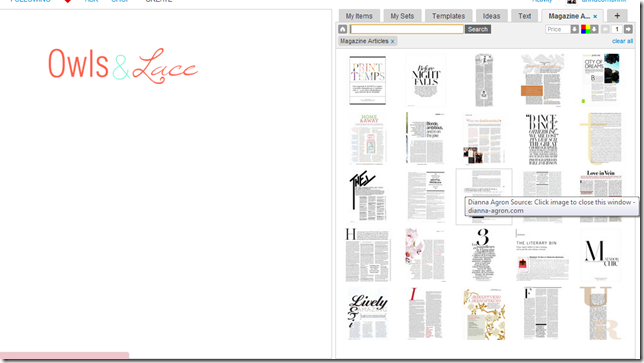644x363 pixels.
Task: Go to next page of results
Action: tap(628, 29)
